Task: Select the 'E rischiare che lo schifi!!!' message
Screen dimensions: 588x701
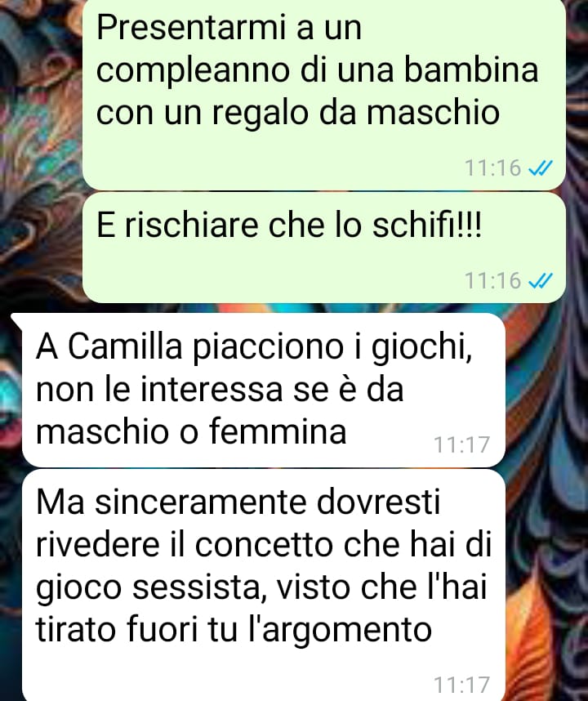Action: (x=324, y=248)
